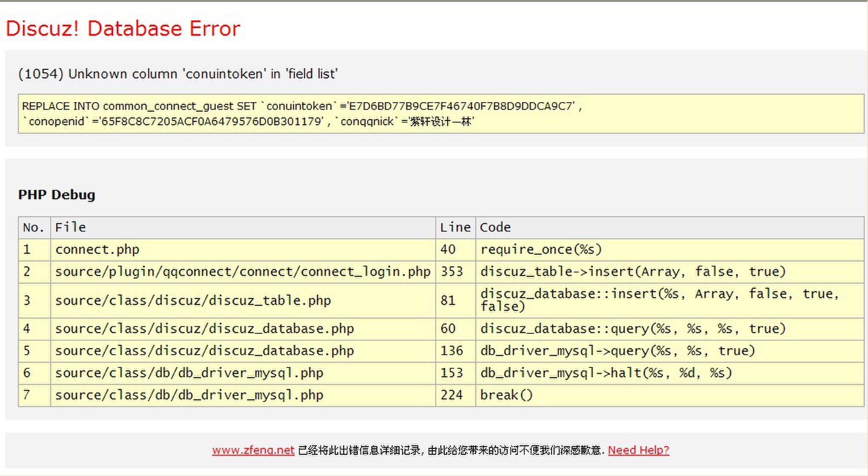Select the connect_login.php file path cell
868x476 pixels.
tap(243, 272)
